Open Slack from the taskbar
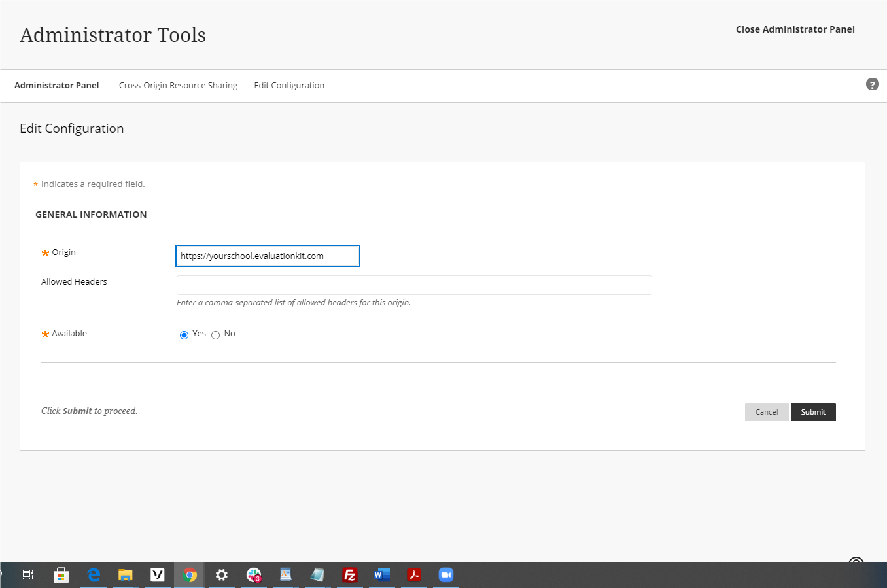 point(253,575)
